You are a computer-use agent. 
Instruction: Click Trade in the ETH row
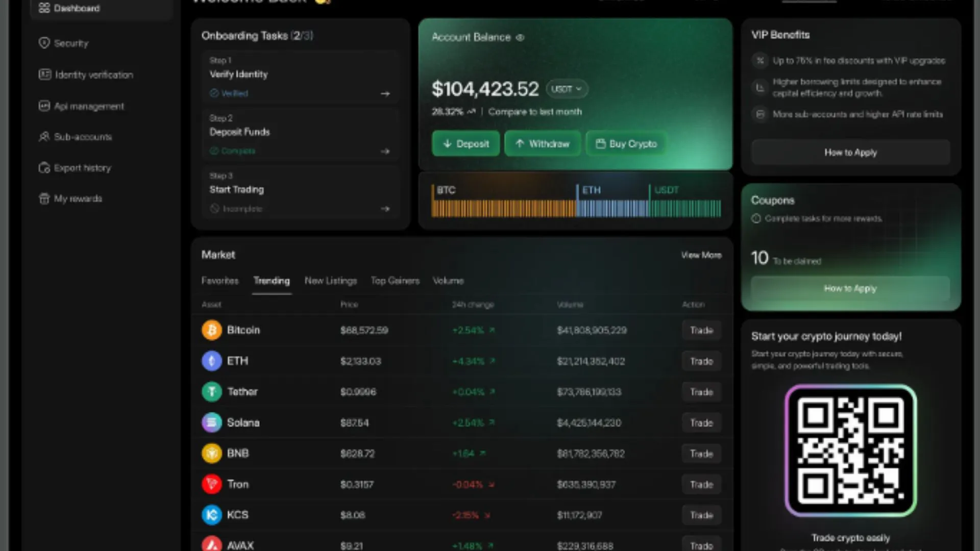coord(701,361)
